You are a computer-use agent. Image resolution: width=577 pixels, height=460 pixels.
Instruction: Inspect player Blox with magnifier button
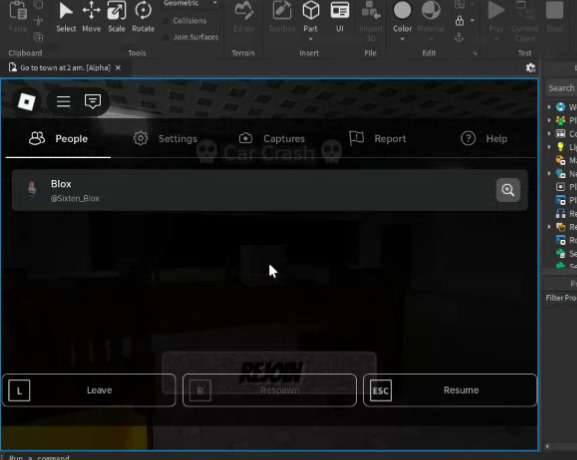click(x=508, y=190)
